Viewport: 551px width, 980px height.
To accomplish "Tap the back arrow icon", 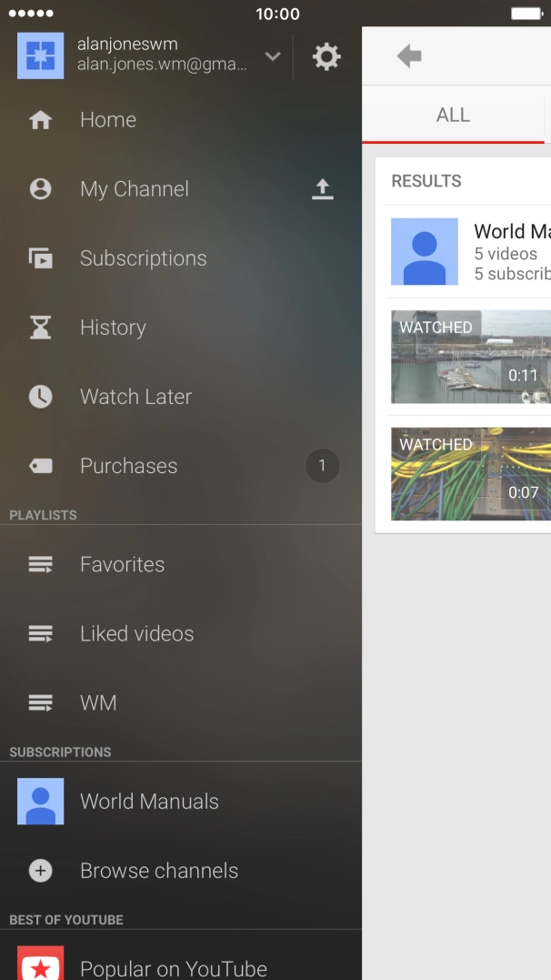I will pyautogui.click(x=409, y=56).
